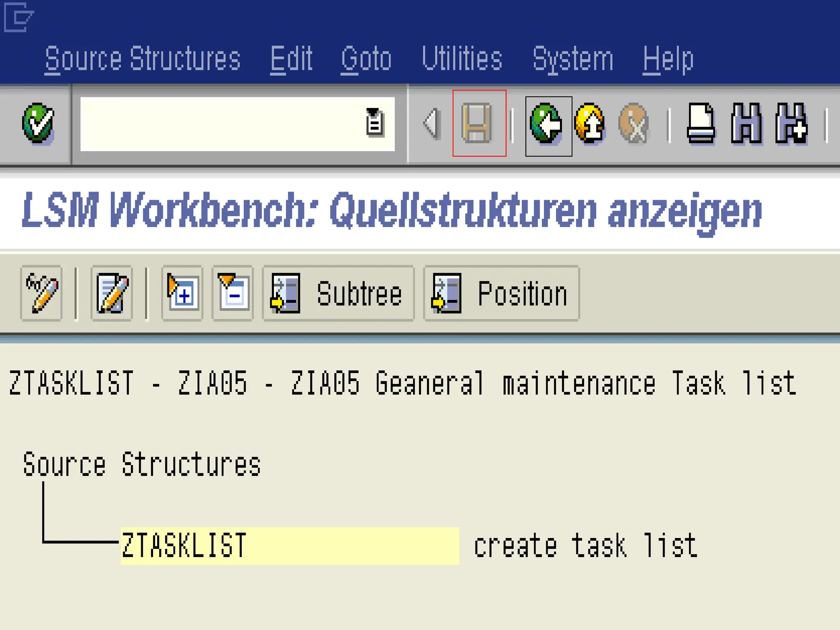Screen dimensions: 840x630
Task: Click inside the transaction command input field
Action: pos(221,124)
